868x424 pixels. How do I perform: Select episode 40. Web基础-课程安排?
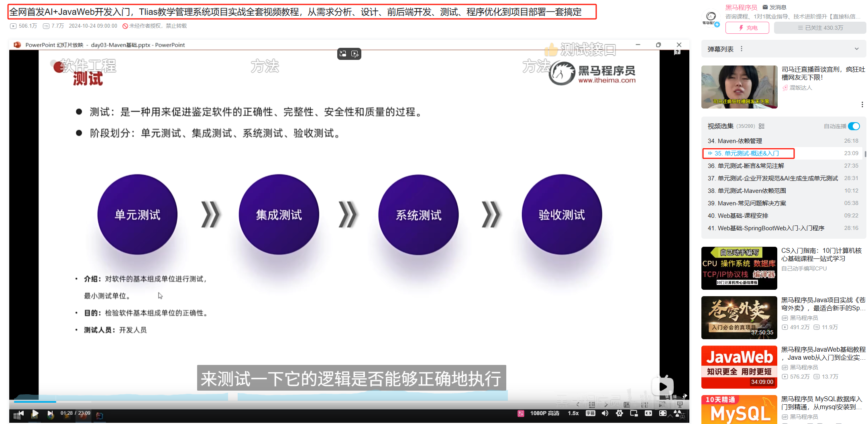point(783,216)
